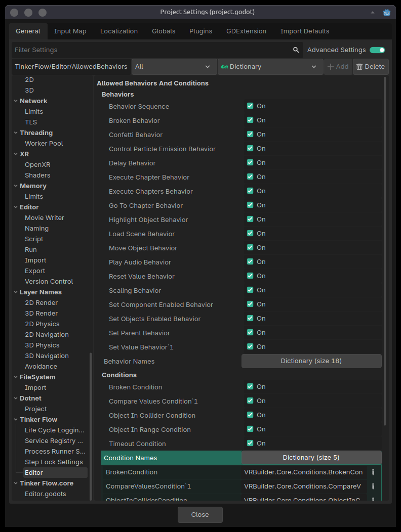The width and height of the screenshot is (401, 532).
Task: Select OpenXR in the tree
Action: (x=37, y=164)
